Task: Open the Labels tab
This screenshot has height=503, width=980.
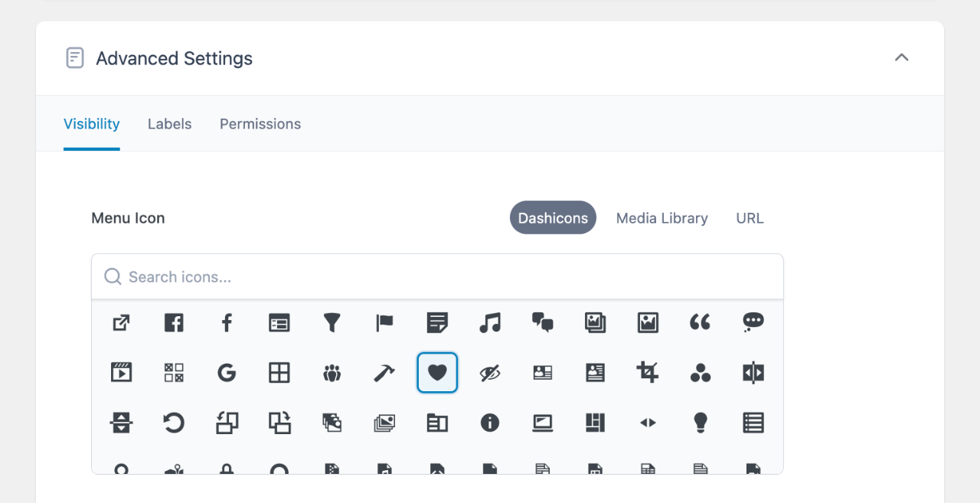Action: [169, 124]
